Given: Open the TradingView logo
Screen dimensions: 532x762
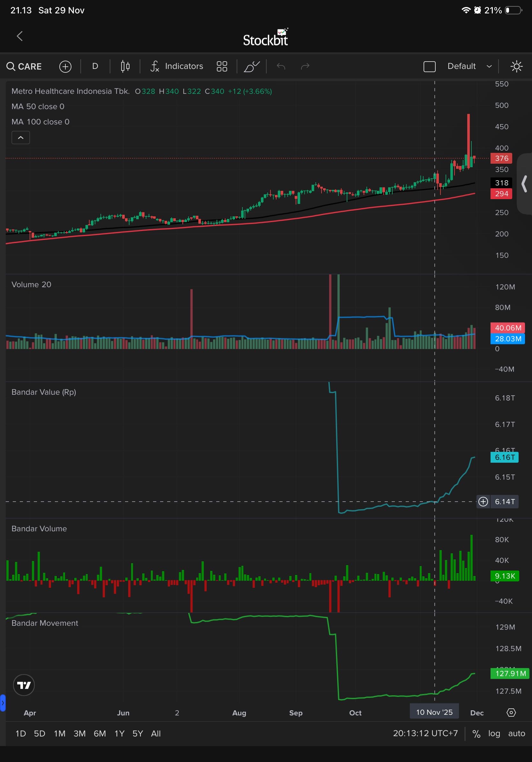Looking at the screenshot, I should (24, 685).
